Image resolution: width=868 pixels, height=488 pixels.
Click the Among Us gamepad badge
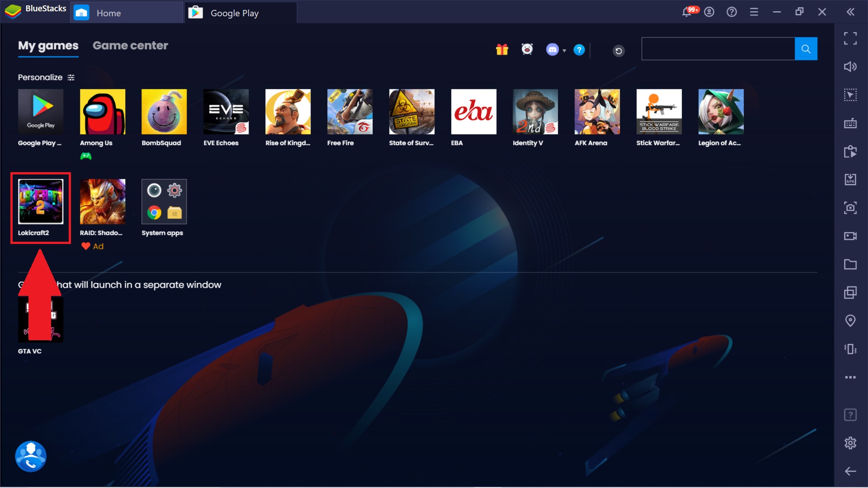coord(86,156)
